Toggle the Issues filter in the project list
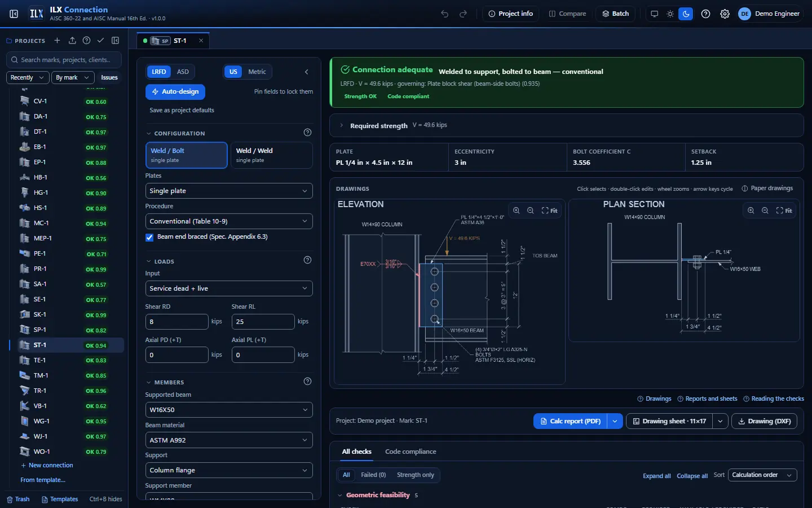812x508 pixels. coord(109,77)
